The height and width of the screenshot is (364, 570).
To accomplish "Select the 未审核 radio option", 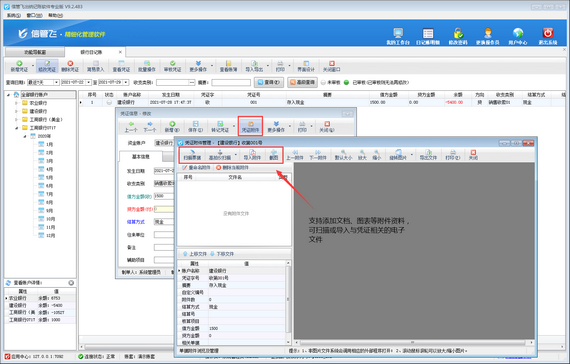I will (x=323, y=83).
